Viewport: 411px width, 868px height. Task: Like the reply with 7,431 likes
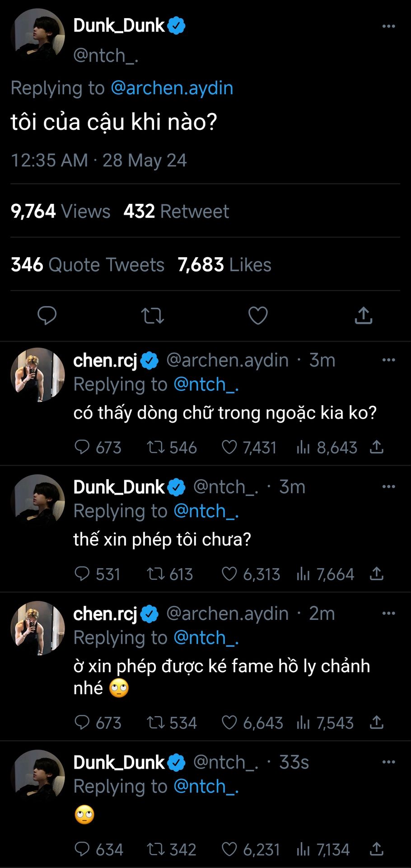tap(229, 448)
